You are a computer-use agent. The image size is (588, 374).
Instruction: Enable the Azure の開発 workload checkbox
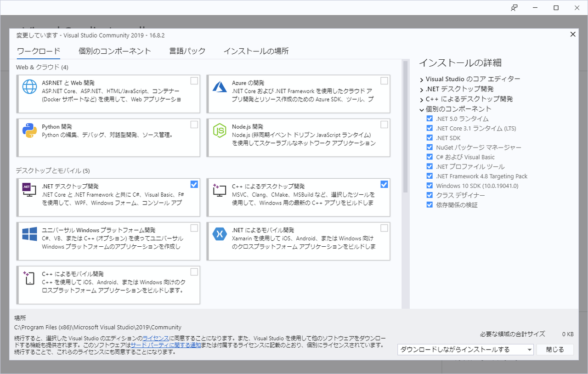(384, 81)
